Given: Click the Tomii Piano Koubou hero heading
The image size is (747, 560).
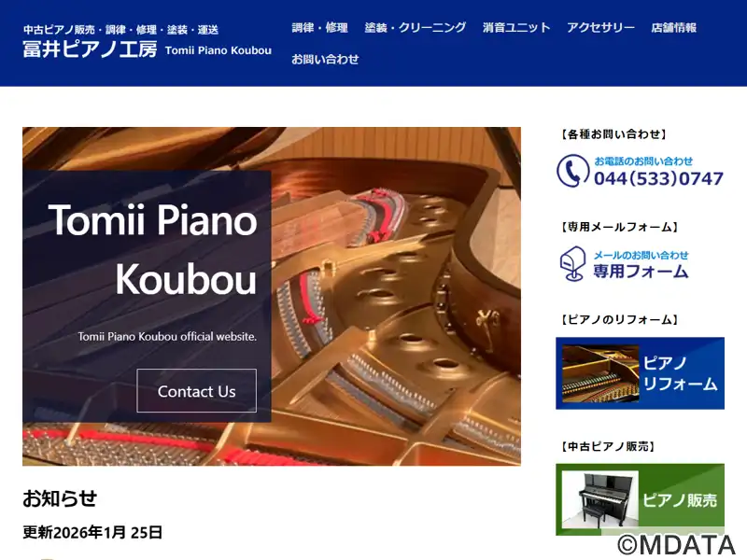Looking at the screenshot, I should click(x=152, y=249).
